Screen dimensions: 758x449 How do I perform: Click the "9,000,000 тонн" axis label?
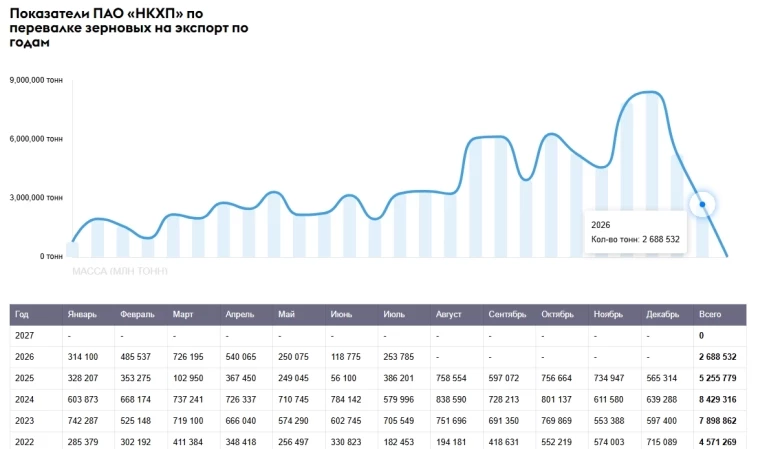(36, 80)
